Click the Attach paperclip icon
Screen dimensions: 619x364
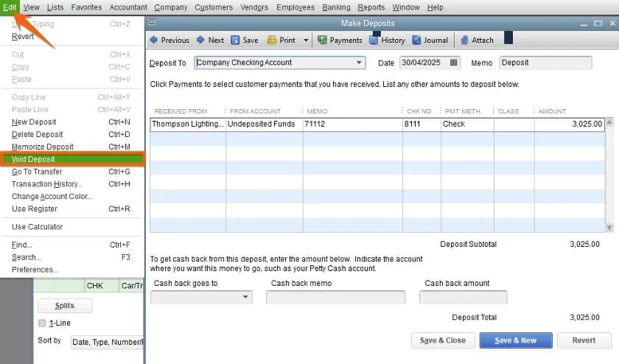click(464, 40)
